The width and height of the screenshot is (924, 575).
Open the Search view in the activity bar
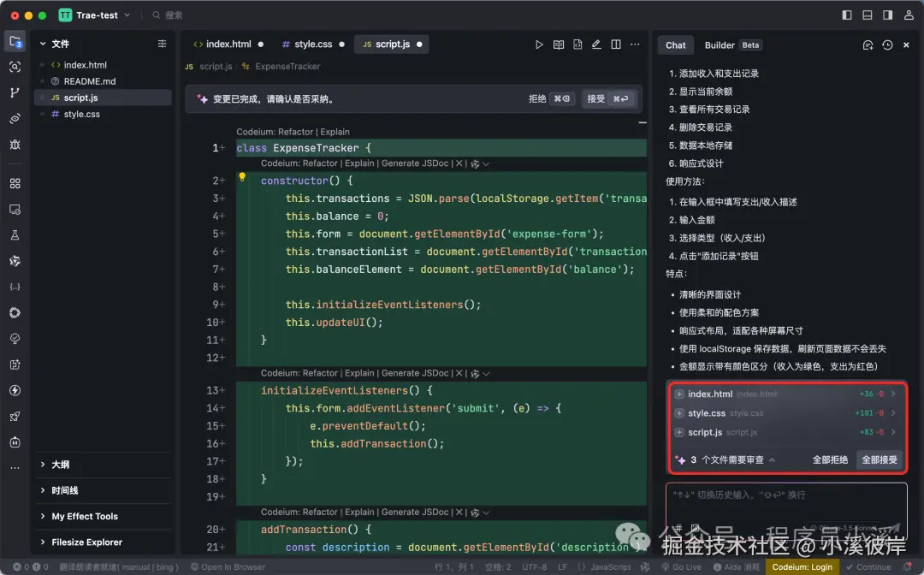15,67
